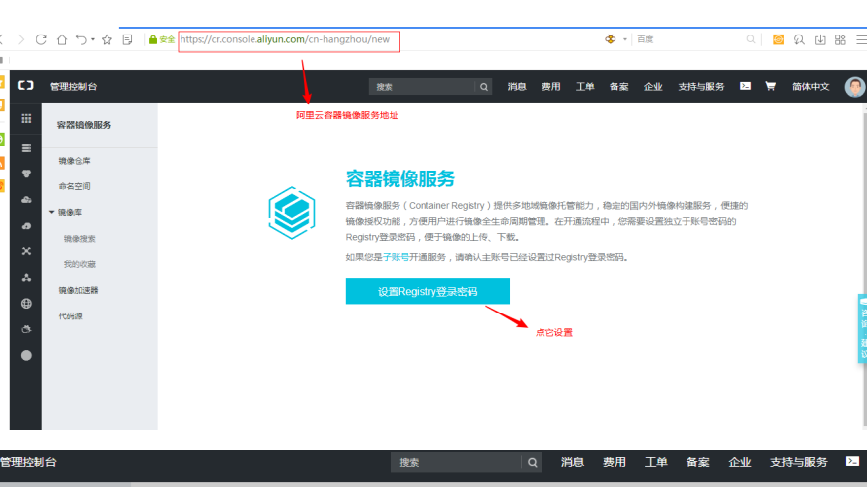868x487 pixels.
Task: Click the bee search-engine icon
Action: (610, 39)
